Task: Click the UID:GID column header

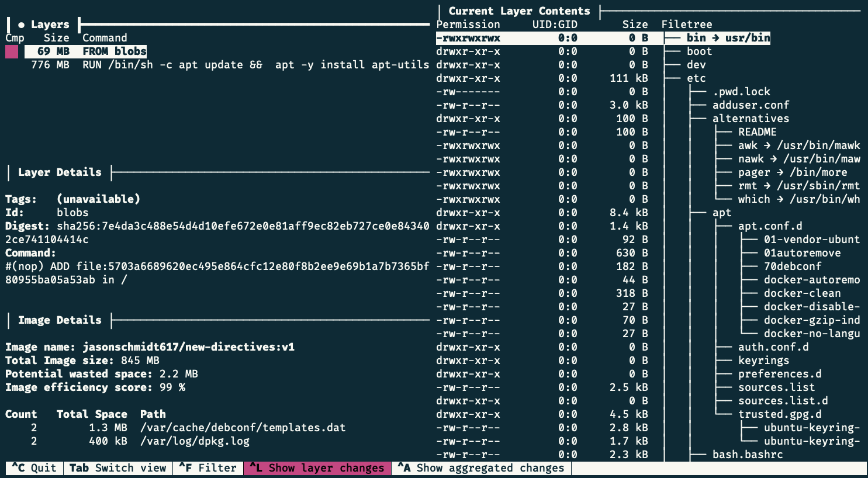Action: 555,25
